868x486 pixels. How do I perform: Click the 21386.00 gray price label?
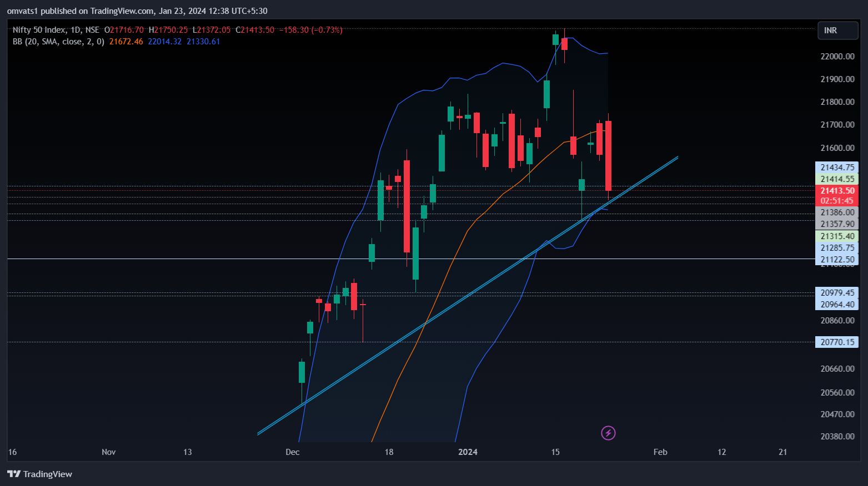(837, 212)
